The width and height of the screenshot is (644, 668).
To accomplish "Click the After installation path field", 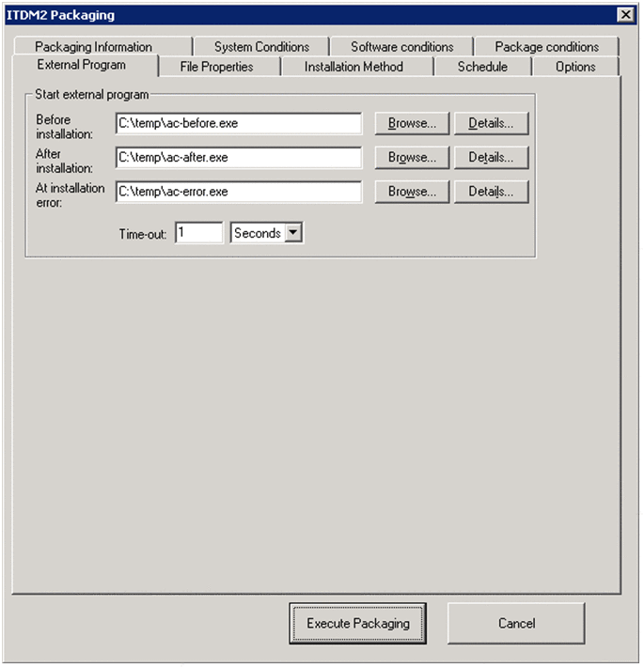I will click(239, 158).
